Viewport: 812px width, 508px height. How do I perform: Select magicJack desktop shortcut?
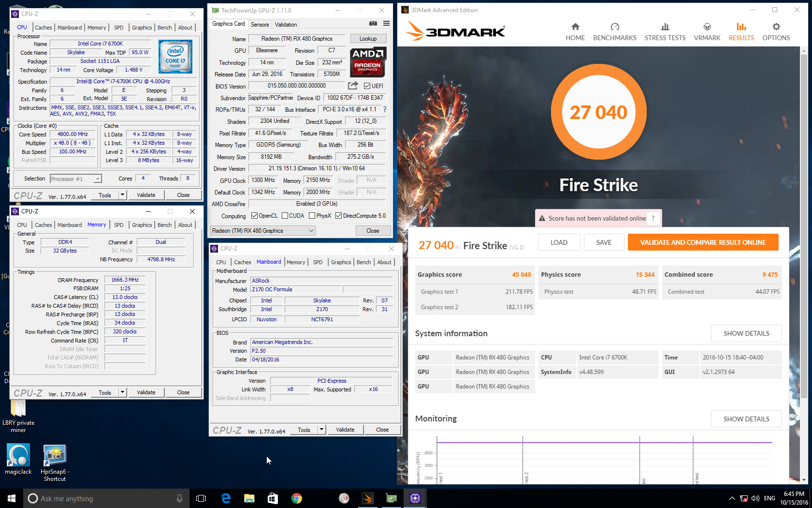tap(18, 460)
